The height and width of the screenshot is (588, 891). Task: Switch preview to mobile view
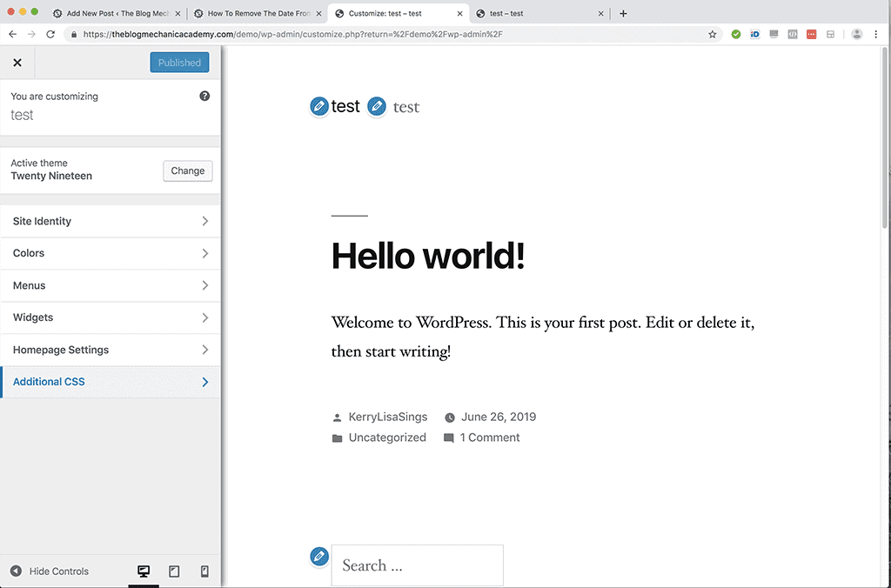point(204,571)
